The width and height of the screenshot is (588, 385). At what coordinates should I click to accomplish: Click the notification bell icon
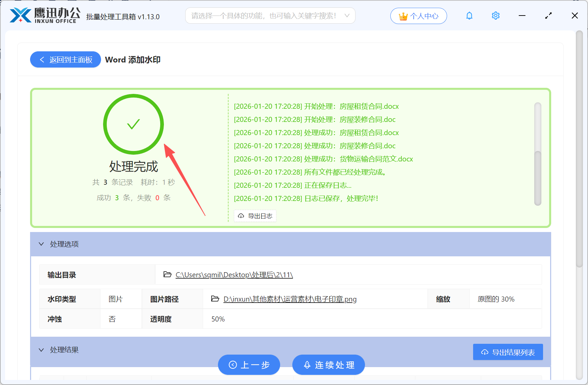(469, 16)
